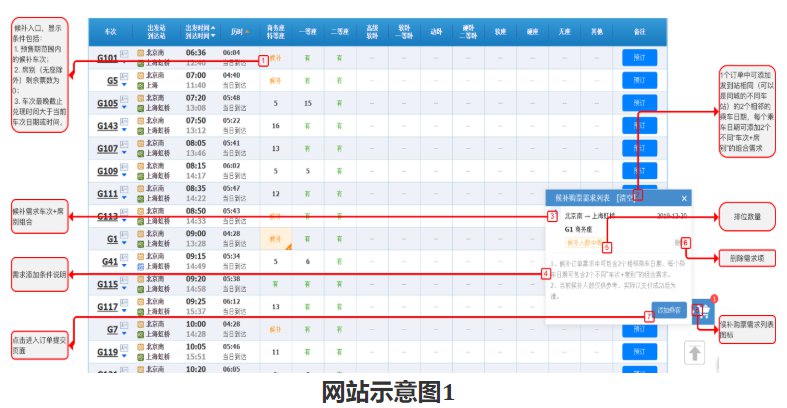Sort by 出发时间 column header

[200, 28]
